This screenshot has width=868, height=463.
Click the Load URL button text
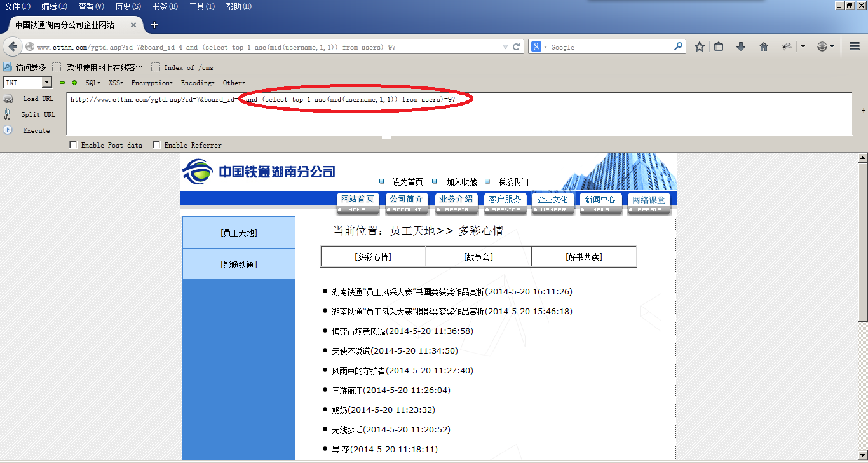(x=38, y=99)
